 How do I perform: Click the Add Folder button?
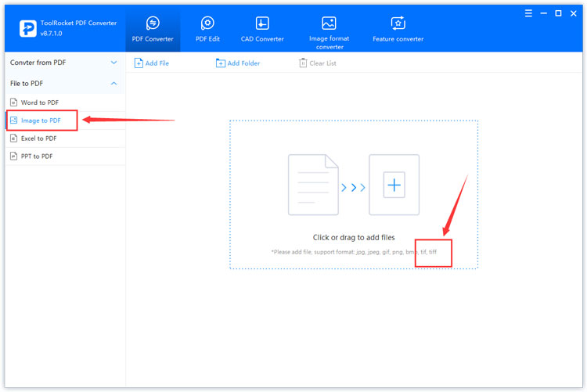tap(238, 63)
